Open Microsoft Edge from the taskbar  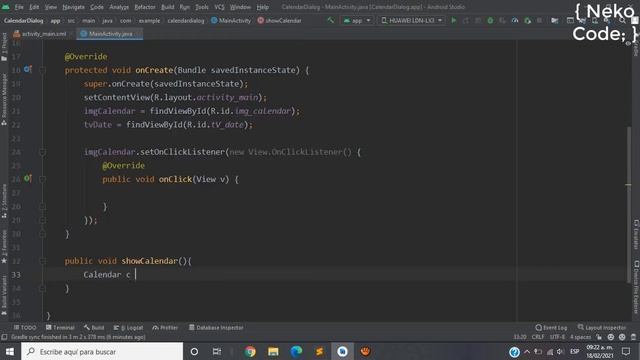click(296, 351)
